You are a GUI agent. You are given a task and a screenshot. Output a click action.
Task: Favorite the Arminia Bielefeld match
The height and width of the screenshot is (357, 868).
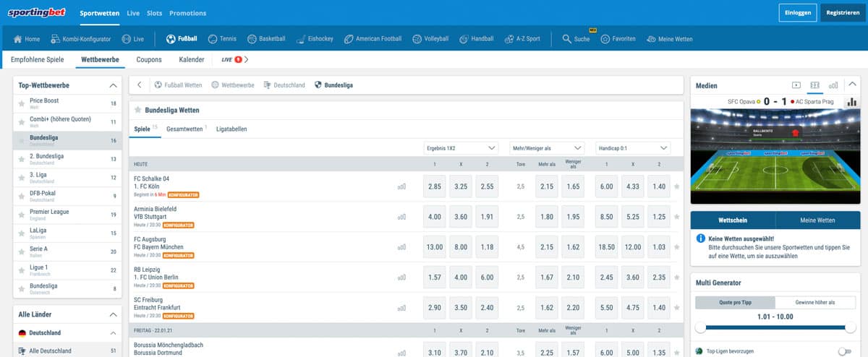click(x=677, y=217)
